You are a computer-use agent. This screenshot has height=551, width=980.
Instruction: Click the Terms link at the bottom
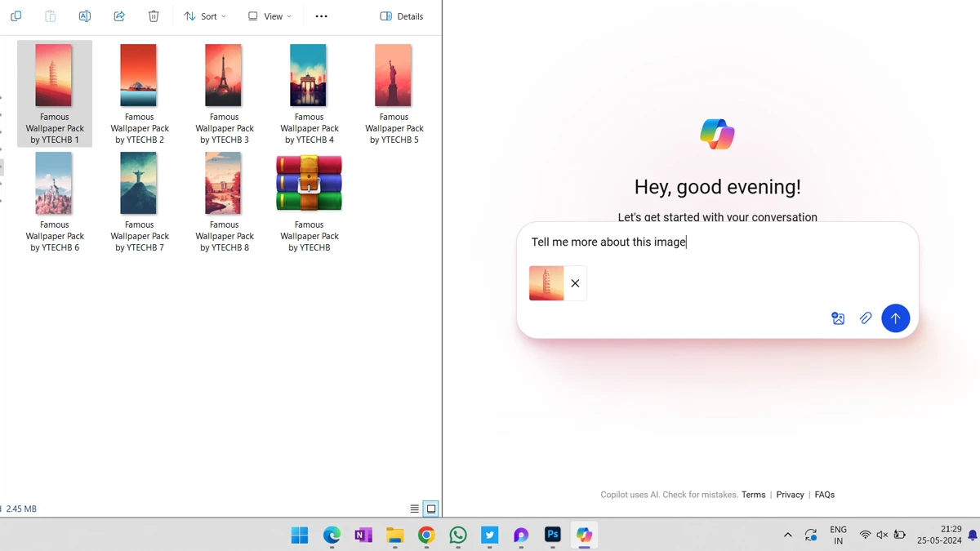click(753, 494)
